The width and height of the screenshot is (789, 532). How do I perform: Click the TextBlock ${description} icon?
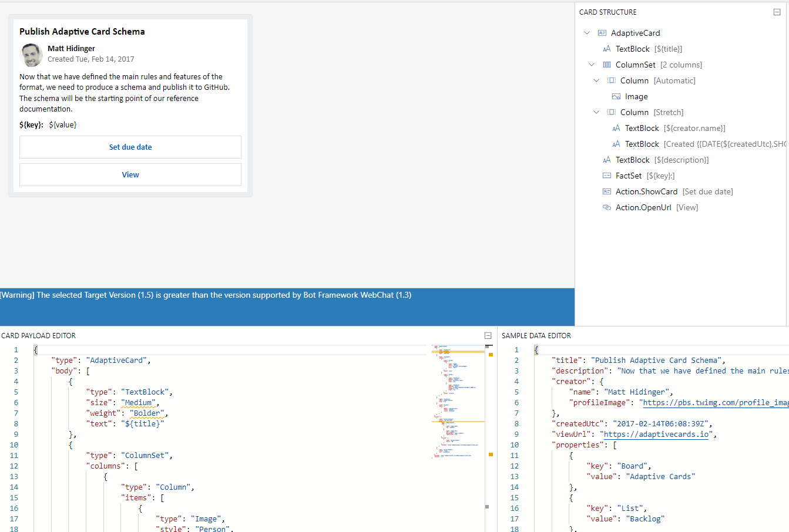pyautogui.click(x=607, y=160)
